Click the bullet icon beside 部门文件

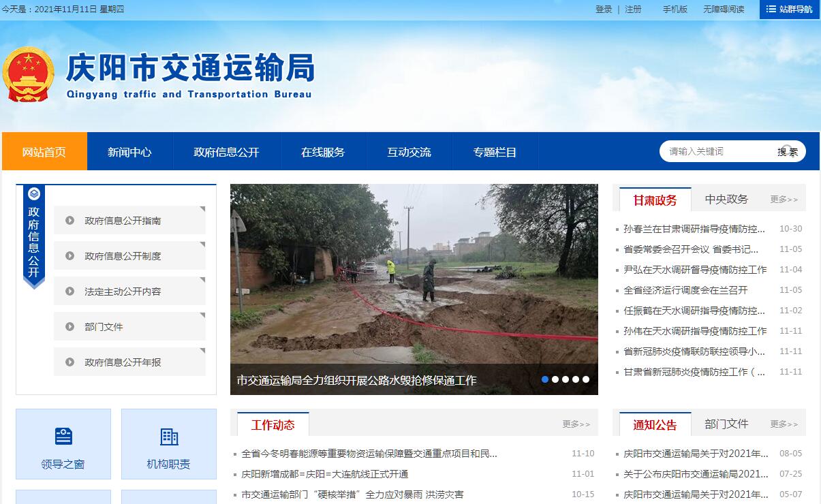69,327
